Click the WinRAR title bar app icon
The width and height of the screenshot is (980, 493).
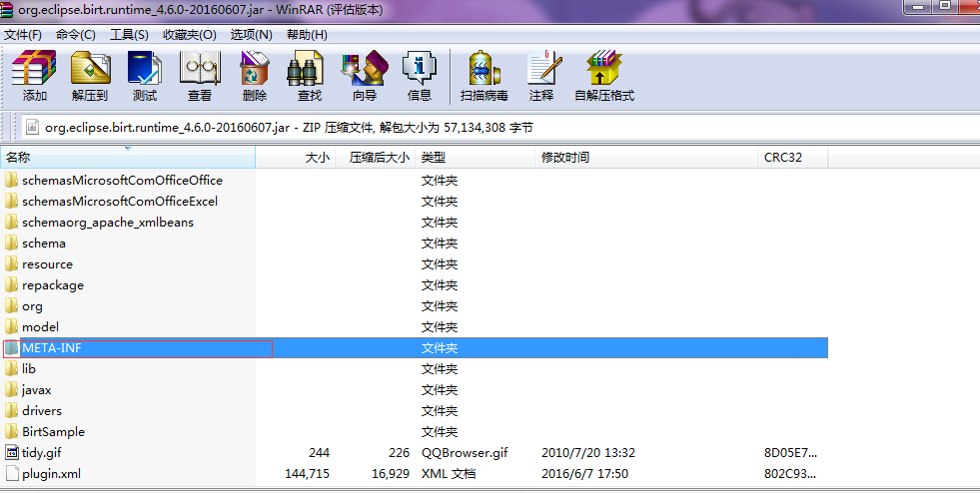pos(6,9)
